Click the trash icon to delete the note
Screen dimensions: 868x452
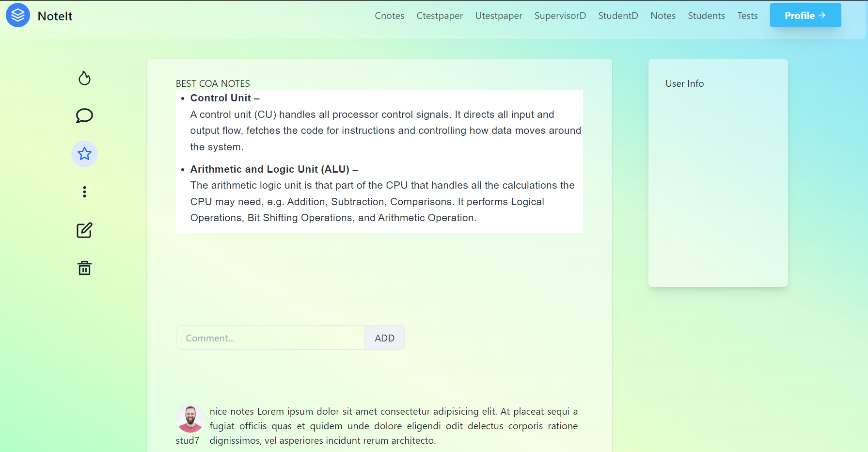84,268
